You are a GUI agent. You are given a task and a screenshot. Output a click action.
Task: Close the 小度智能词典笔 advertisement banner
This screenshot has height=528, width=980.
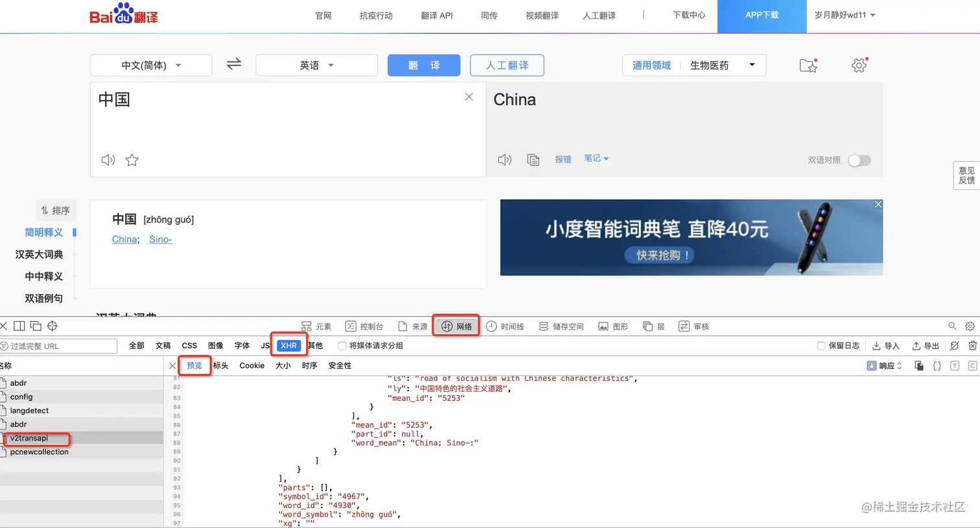click(878, 204)
